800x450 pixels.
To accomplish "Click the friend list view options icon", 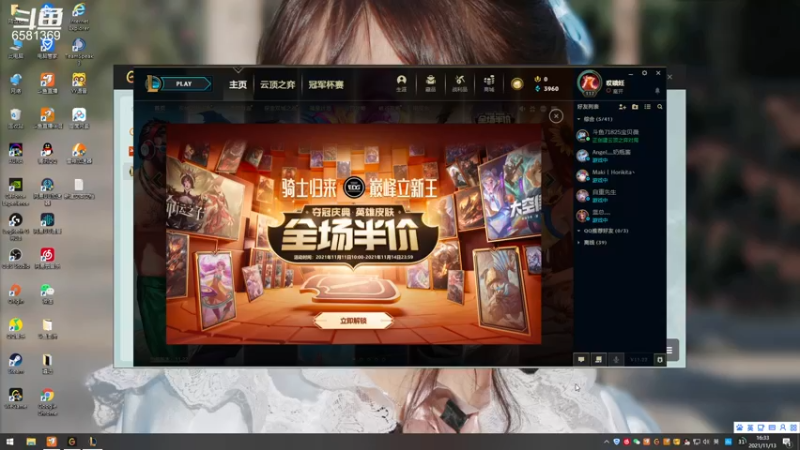I will coord(647,107).
